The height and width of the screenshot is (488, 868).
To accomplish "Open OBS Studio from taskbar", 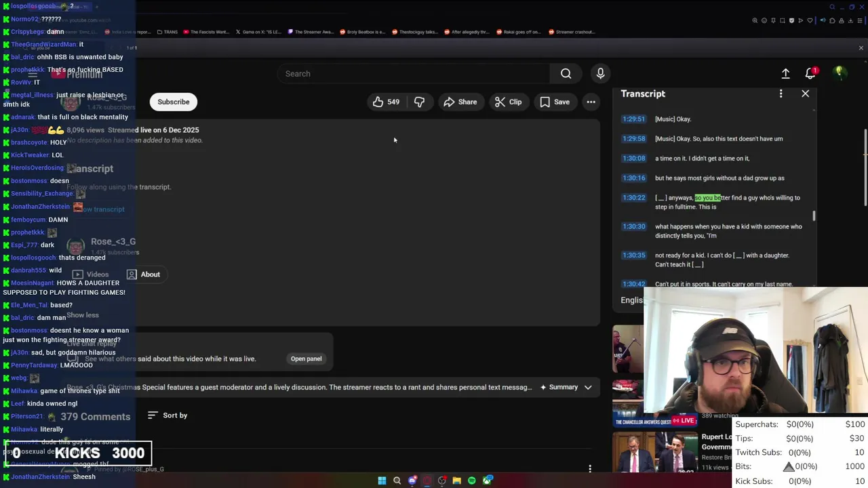I will 442,481.
